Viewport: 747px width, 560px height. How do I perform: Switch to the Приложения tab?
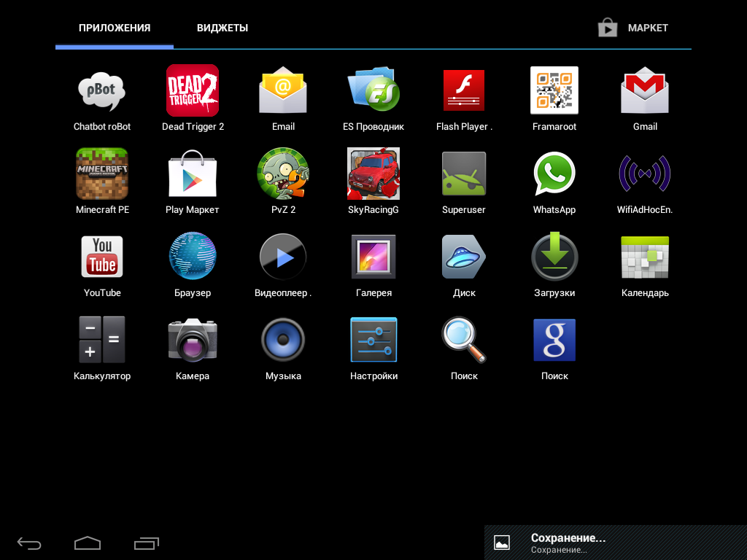coord(115,28)
